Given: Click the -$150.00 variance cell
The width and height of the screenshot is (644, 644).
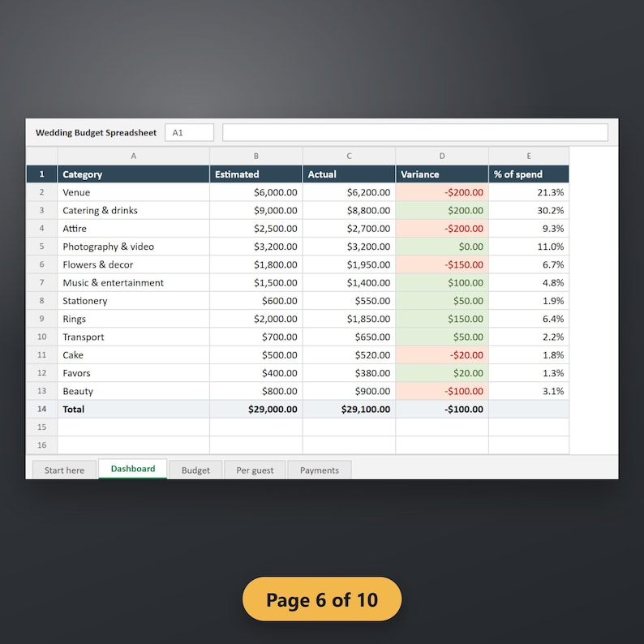Looking at the screenshot, I should click(x=442, y=264).
